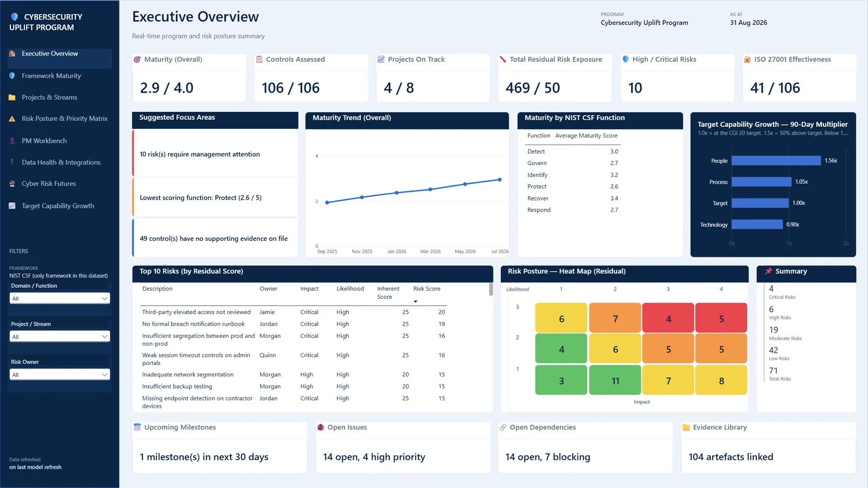Click the Process bar showing 1.05x
This screenshot has height=488, width=868.
click(762, 182)
